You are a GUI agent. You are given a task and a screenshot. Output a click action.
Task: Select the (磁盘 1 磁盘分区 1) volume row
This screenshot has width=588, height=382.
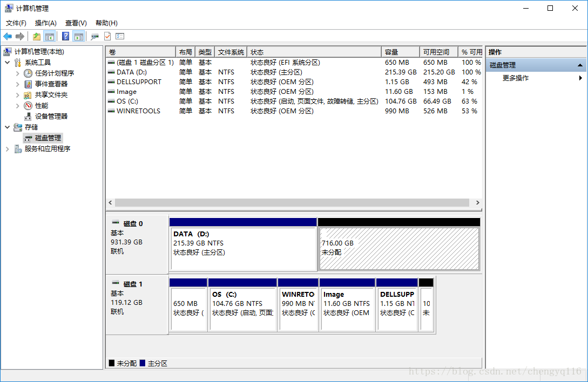tap(294, 62)
